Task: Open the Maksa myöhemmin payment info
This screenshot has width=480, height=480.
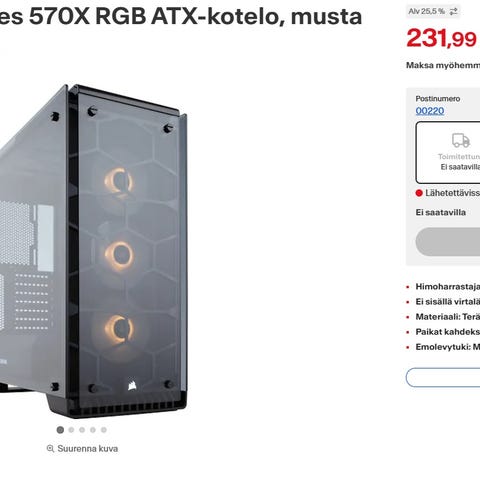Action: [x=443, y=65]
